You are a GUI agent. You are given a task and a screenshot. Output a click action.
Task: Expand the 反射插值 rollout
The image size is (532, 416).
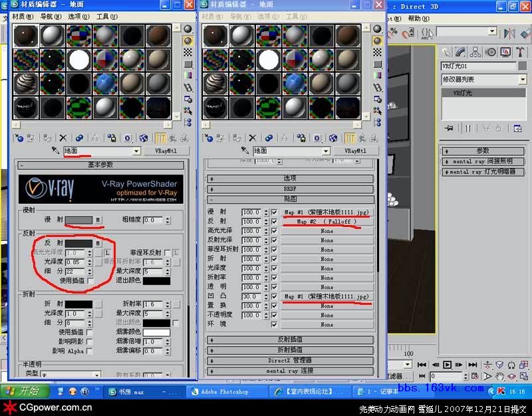291,339
